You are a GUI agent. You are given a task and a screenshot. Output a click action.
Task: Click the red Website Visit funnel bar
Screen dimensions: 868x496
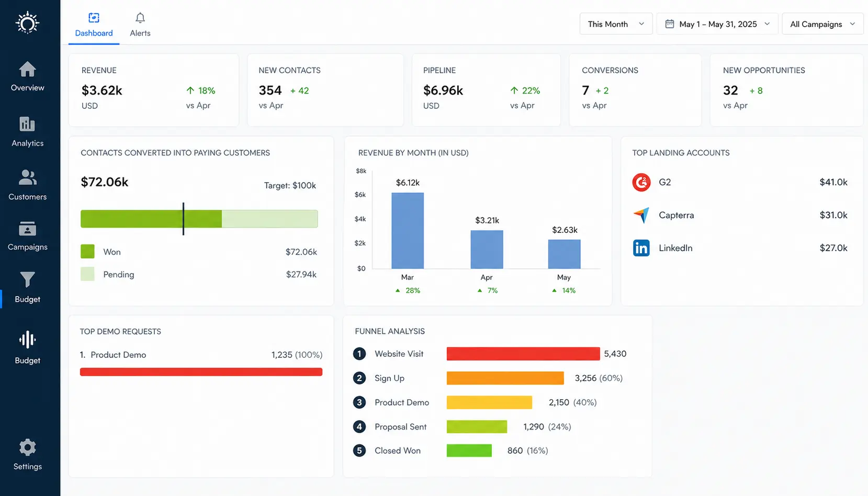pos(523,354)
